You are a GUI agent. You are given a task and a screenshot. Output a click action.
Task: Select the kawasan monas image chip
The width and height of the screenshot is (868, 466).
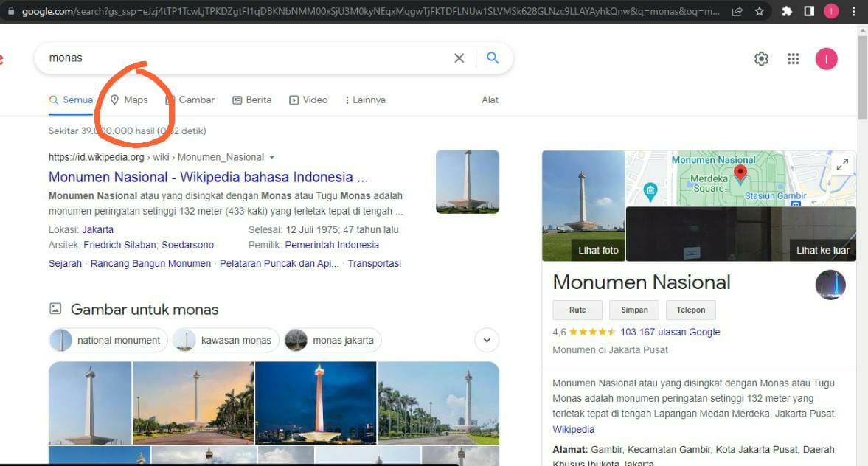(x=226, y=341)
